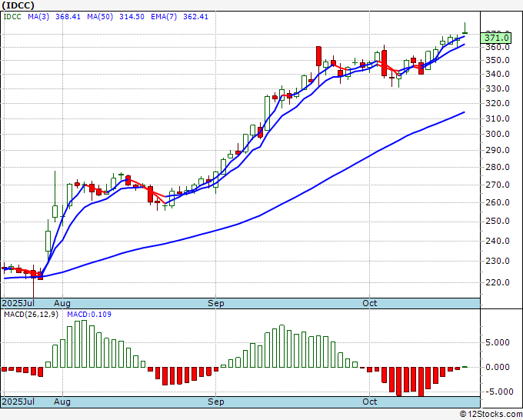Click the 240.0 price axis label
The image size is (523, 420).
click(497, 241)
